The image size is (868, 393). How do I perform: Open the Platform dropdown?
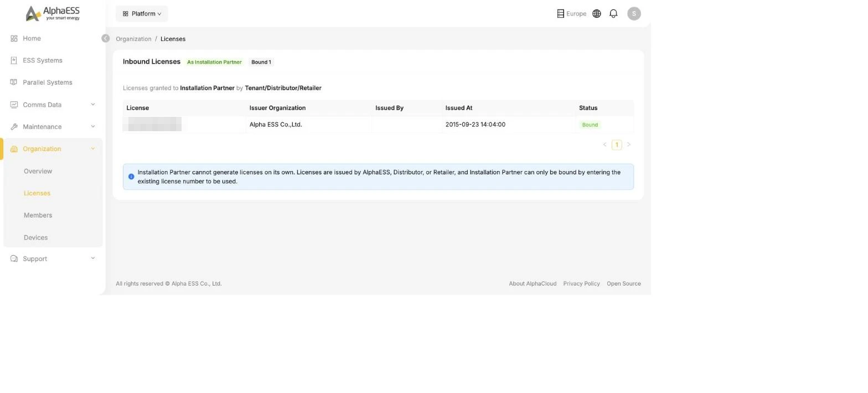tap(142, 14)
